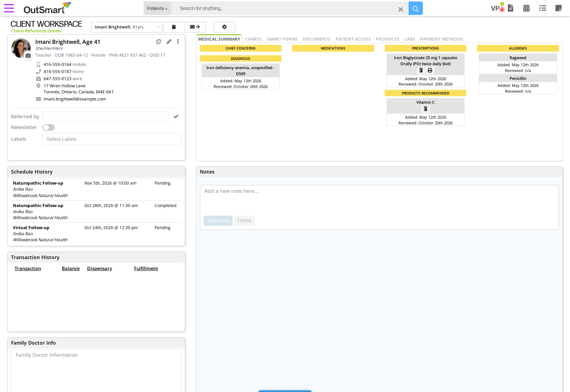Copy patient info using the copy icon
The height and width of the screenshot is (392, 570).
pyautogui.click(x=159, y=42)
